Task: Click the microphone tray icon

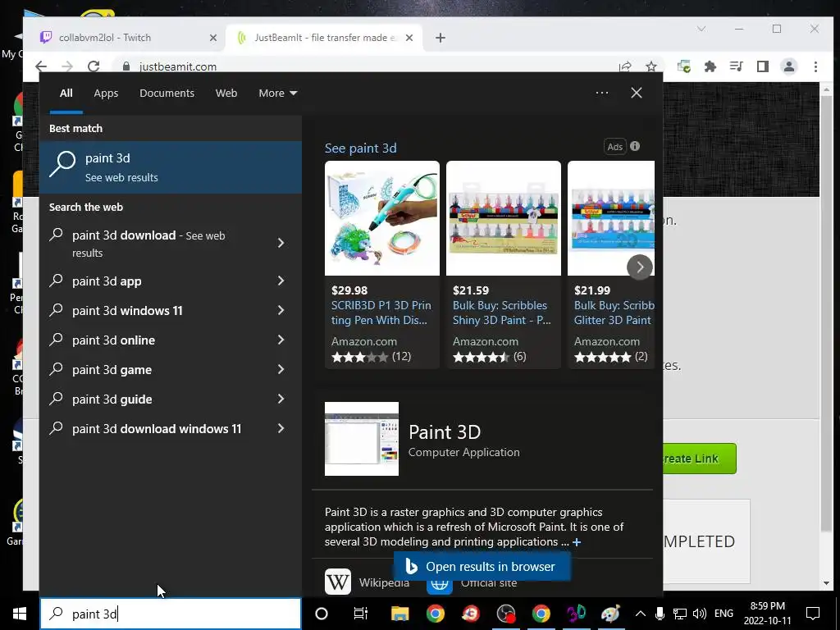Action: (660, 614)
